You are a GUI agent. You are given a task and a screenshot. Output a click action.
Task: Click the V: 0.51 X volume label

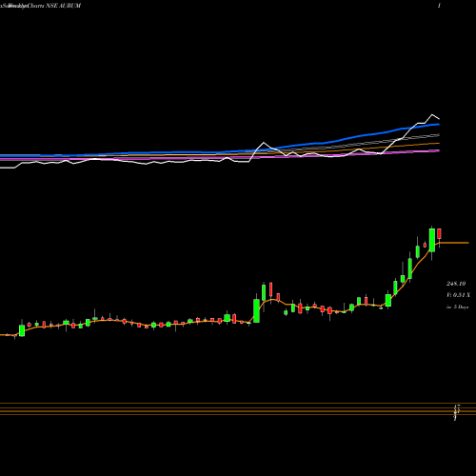[458, 295]
